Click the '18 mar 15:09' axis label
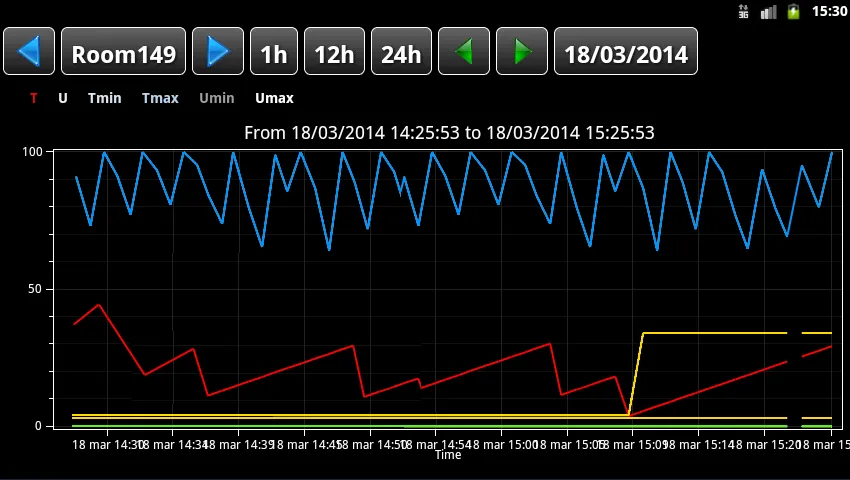The width and height of the screenshot is (850, 480). pyautogui.click(x=633, y=445)
